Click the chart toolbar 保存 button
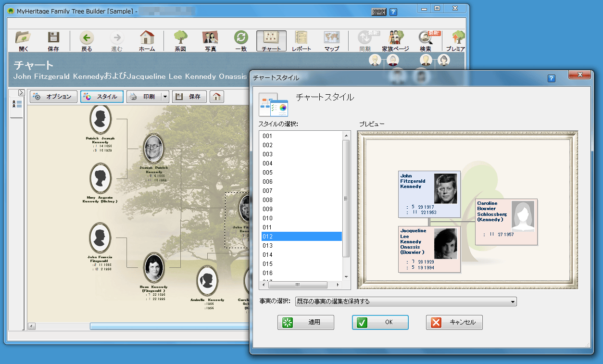Viewport: 603px width, 364px height. point(189,97)
